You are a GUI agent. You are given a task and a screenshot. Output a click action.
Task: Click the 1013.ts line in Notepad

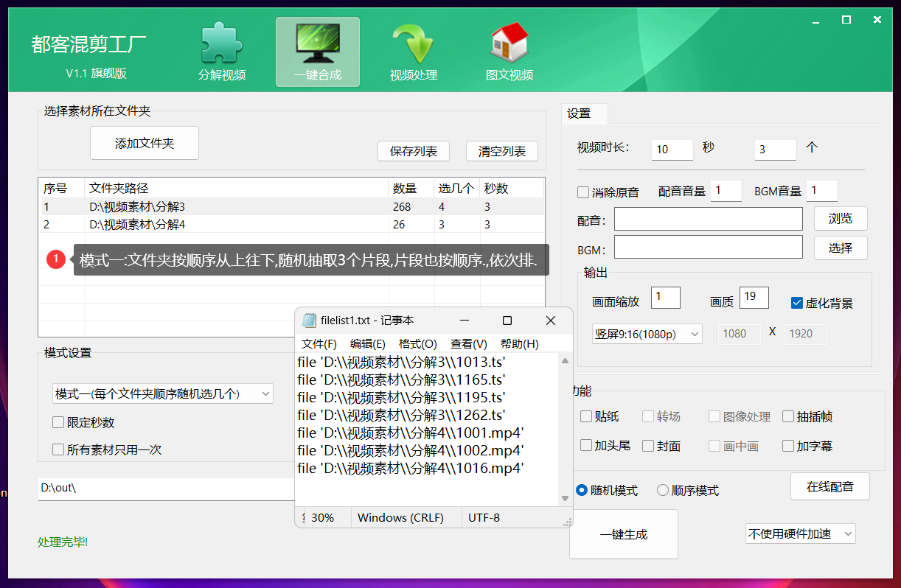click(x=402, y=362)
